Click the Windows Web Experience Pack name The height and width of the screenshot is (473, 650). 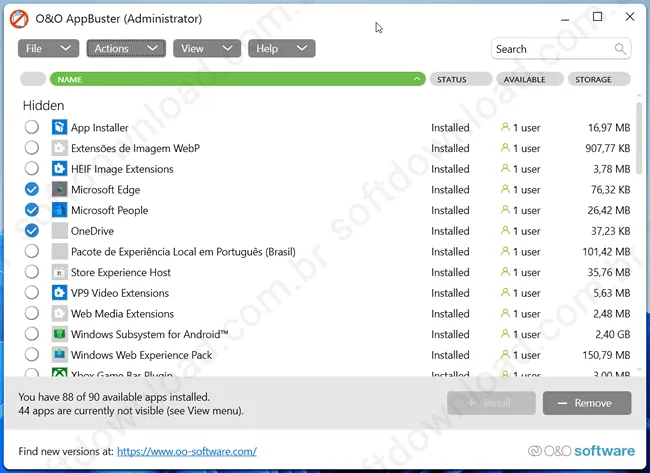tap(141, 355)
